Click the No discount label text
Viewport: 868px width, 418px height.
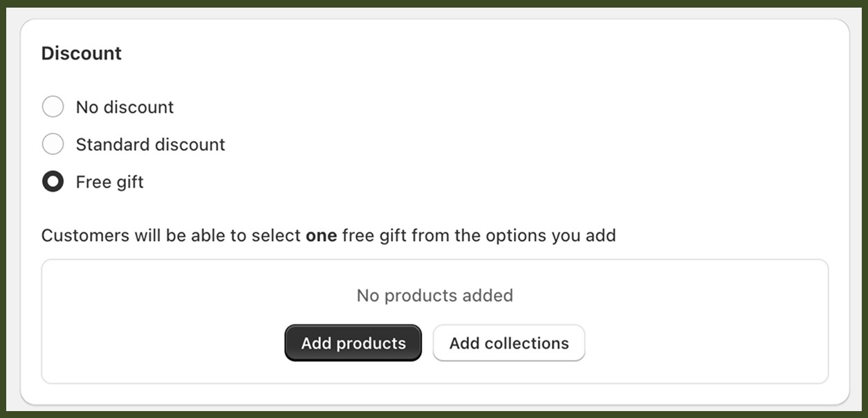point(124,107)
